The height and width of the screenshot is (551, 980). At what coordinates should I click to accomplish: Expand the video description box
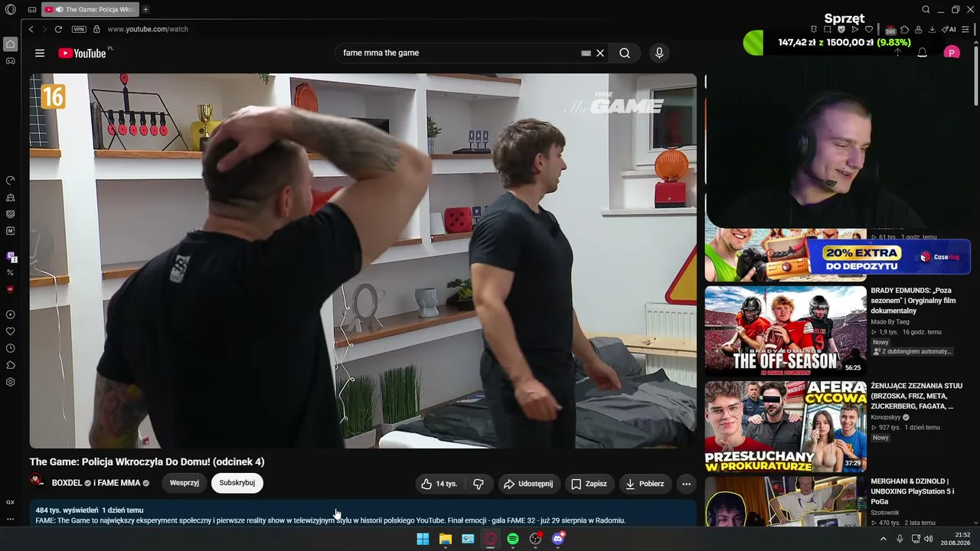(363, 514)
